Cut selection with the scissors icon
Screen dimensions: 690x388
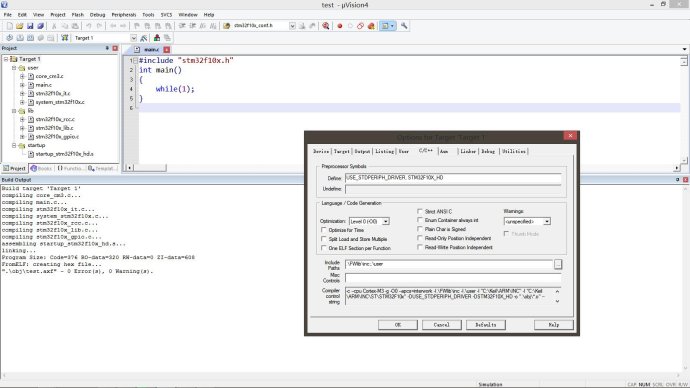pos(54,26)
